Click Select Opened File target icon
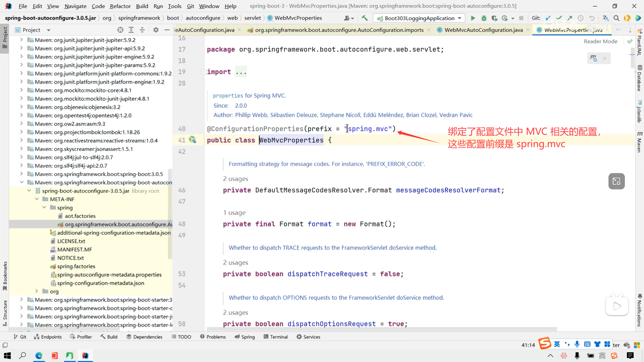 (x=120, y=30)
